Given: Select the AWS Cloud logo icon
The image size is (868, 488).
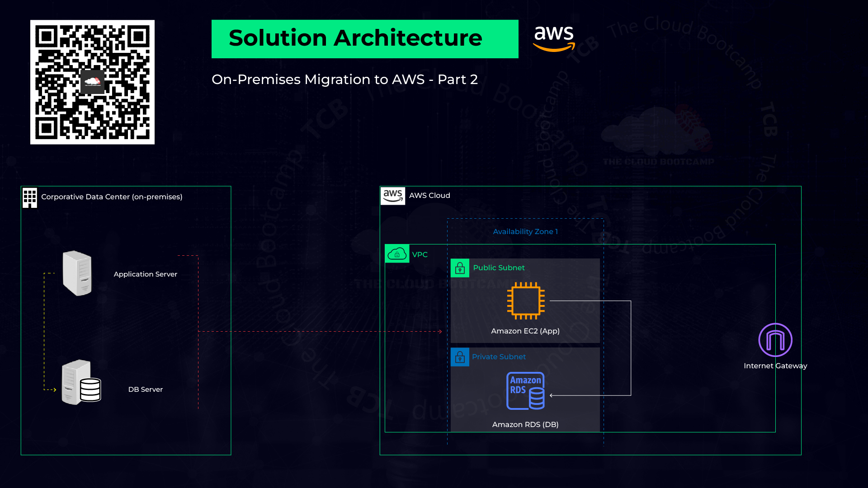Looking at the screenshot, I should [393, 195].
